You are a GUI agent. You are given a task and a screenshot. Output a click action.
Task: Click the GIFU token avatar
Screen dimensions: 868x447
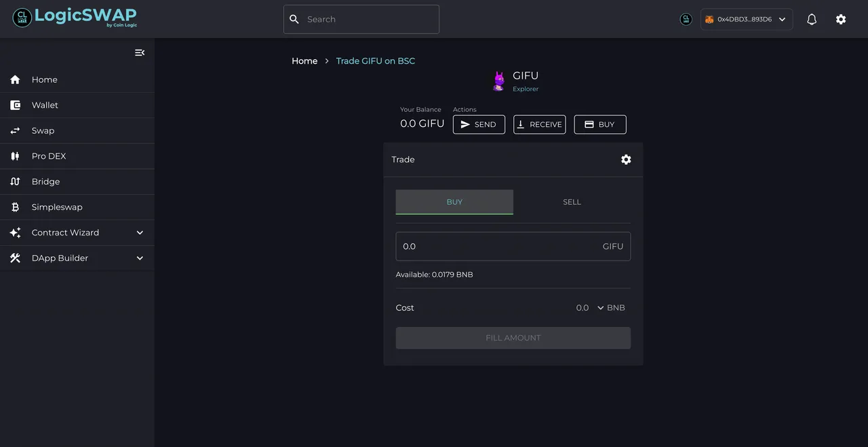[x=499, y=81]
